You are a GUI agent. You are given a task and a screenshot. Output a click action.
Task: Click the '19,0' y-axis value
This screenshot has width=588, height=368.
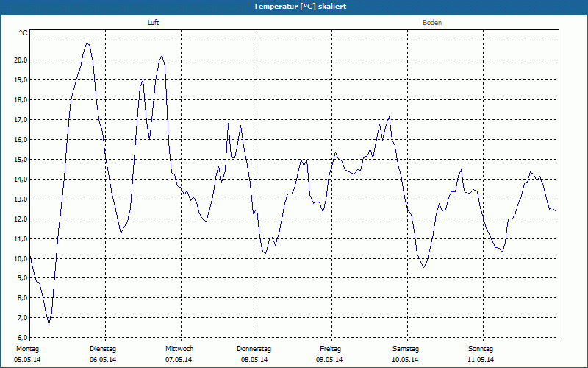(21, 80)
